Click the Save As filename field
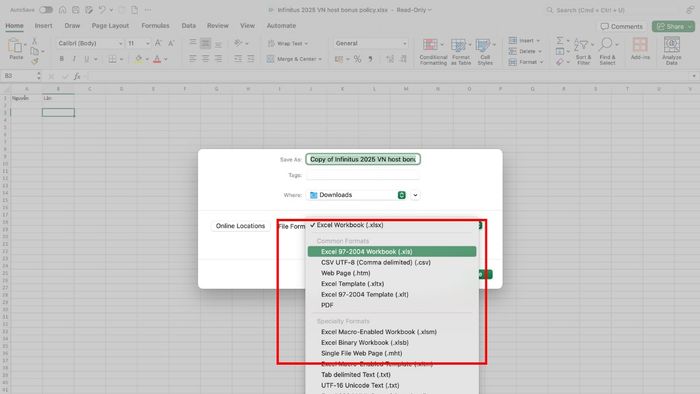 [363, 159]
